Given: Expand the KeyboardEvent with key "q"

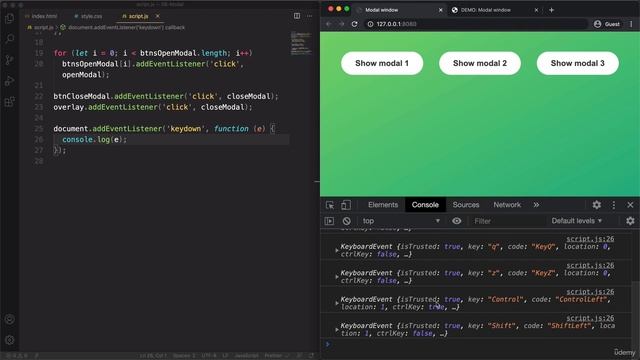Looking at the screenshot, I should click(336, 251).
